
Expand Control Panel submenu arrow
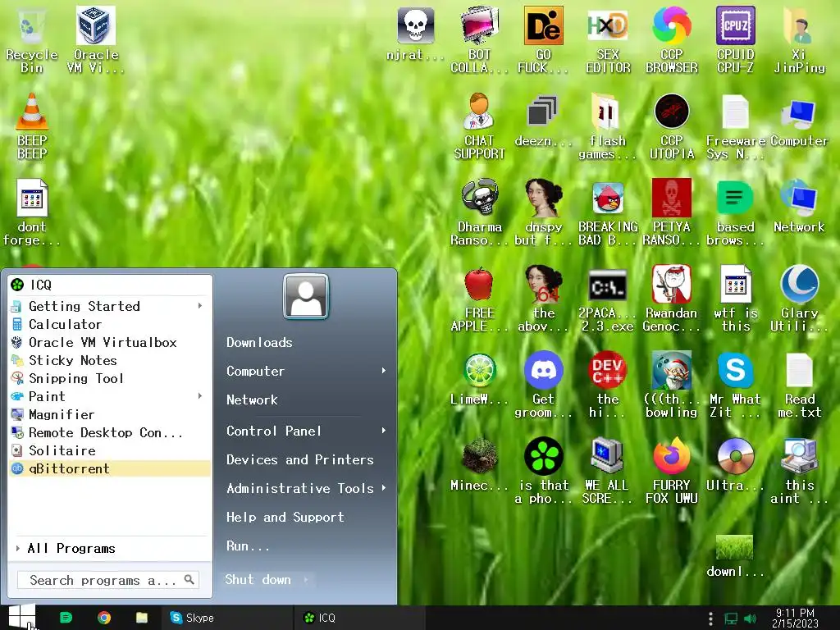(x=384, y=430)
